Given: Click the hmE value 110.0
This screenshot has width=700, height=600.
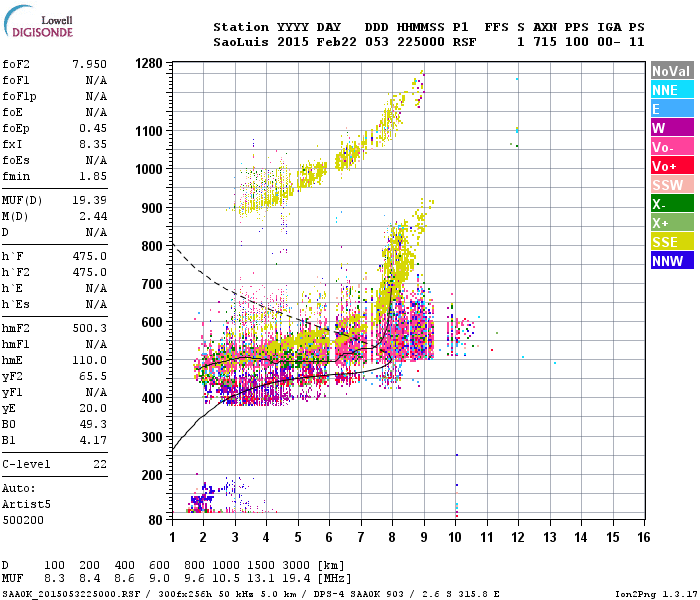Looking at the screenshot, I should point(89,360).
